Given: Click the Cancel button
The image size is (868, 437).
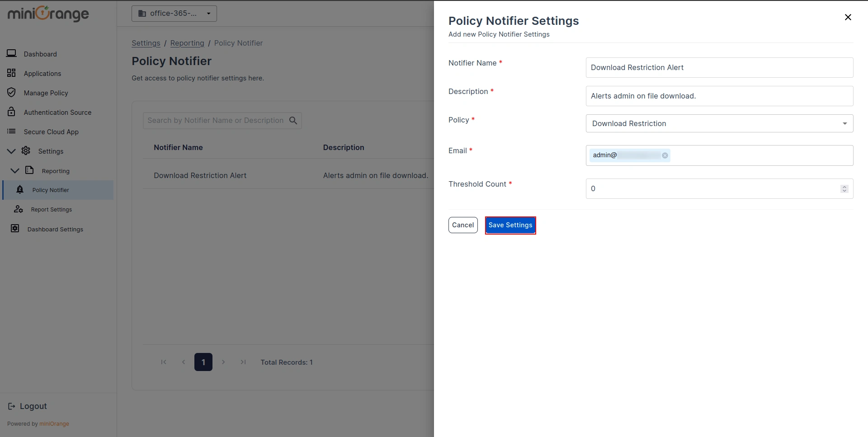Looking at the screenshot, I should point(463,225).
